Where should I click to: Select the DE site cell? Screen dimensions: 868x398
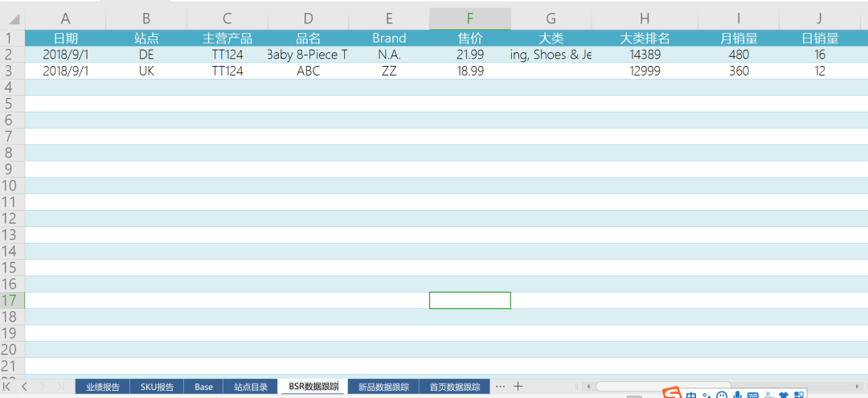[146, 54]
